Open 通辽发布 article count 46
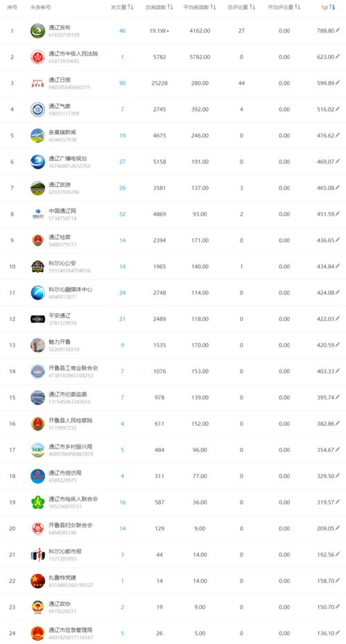The width and height of the screenshot is (346, 644). (x=122, y=31)
